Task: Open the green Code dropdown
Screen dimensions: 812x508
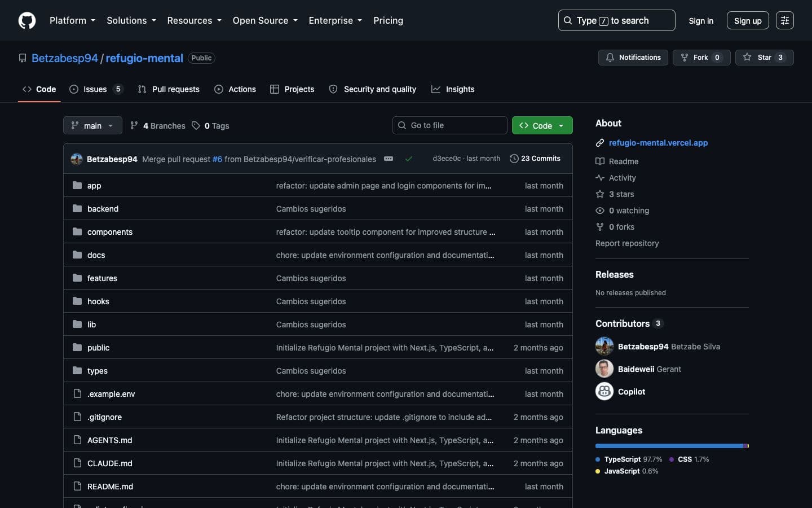Action: (542, 125)
